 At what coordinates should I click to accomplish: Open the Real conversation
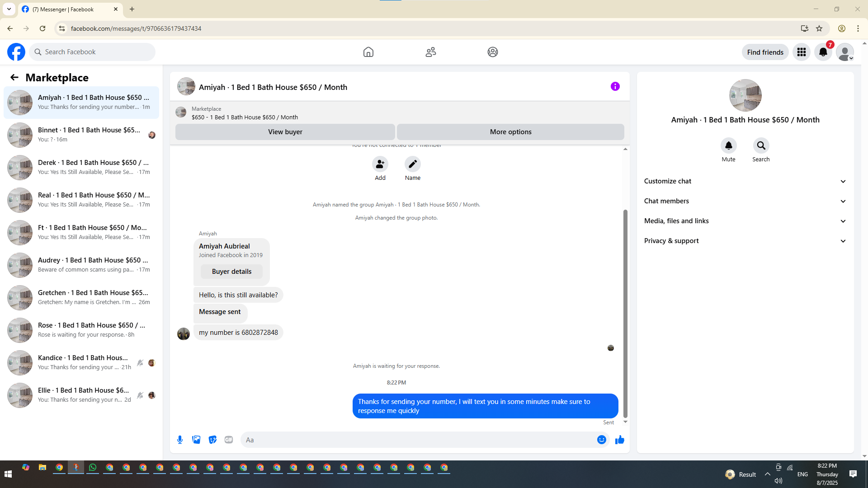[x=81, y=200]
